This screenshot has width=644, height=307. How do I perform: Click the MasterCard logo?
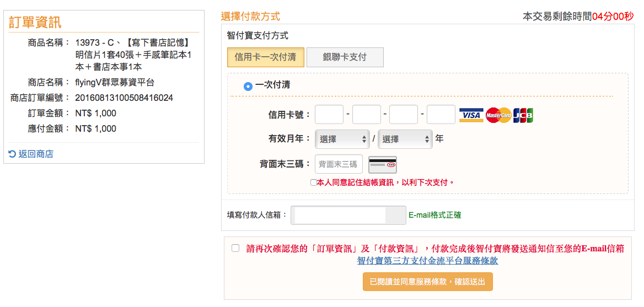498,115
